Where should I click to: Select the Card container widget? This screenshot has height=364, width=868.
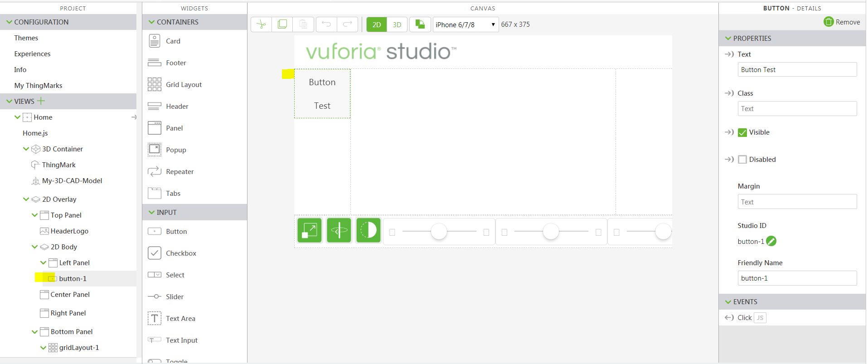point(164,41)
